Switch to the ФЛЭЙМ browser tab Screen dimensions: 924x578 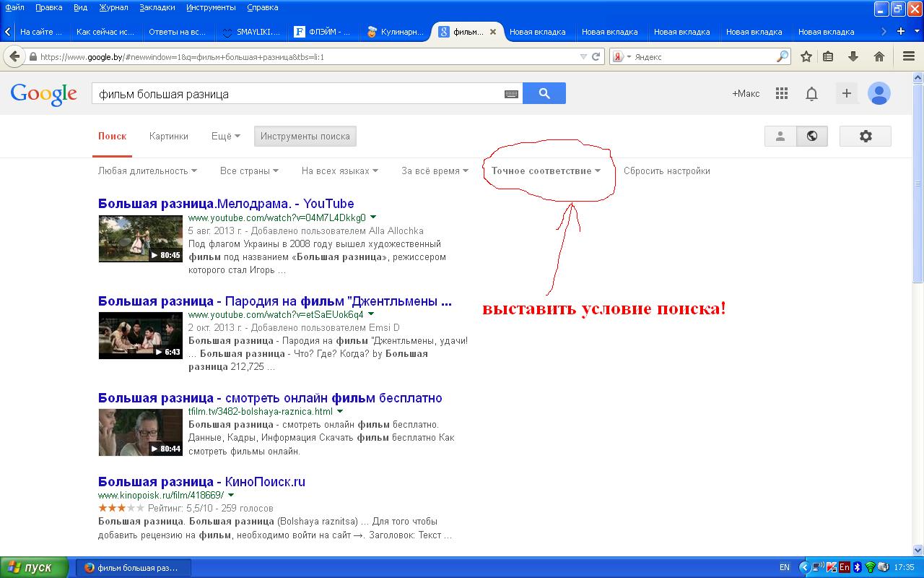(322, 32)
